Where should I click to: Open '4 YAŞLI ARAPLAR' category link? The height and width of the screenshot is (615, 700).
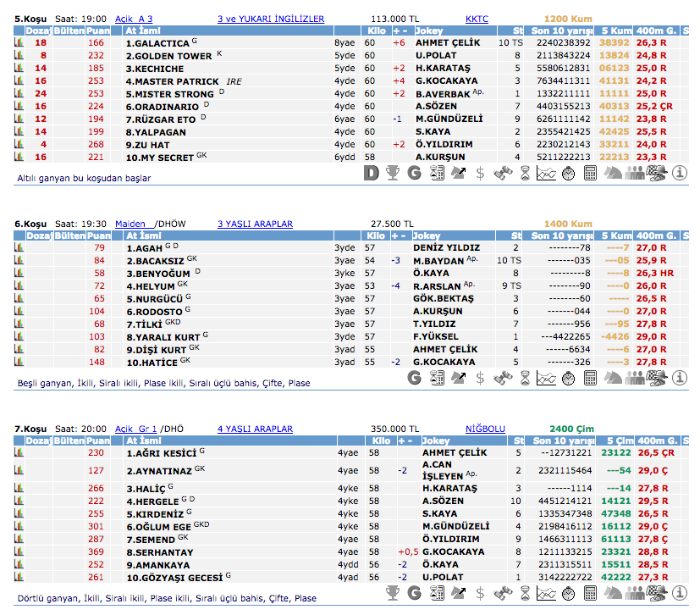pyautogui.click(x=255, y=429)
